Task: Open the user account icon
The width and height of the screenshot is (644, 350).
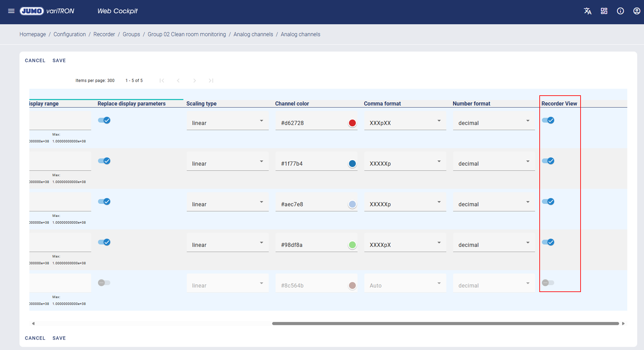Action: pyautogui.click(x=637, y=11)
